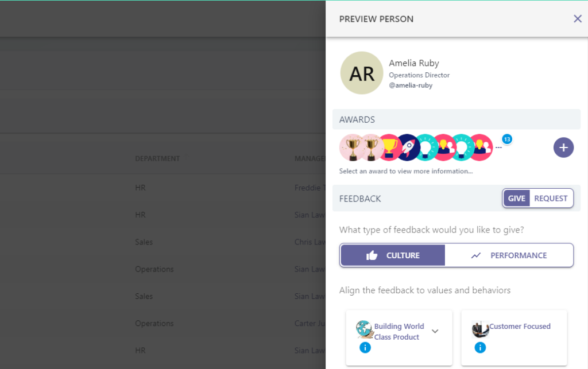Click the plus button to add an award

coord(563,147)
